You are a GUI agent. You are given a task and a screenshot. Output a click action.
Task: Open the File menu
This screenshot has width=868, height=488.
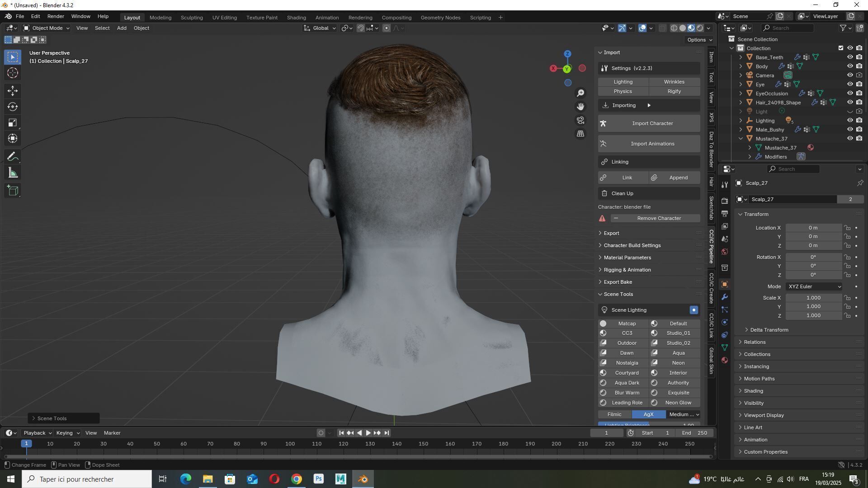pos(20,16)
